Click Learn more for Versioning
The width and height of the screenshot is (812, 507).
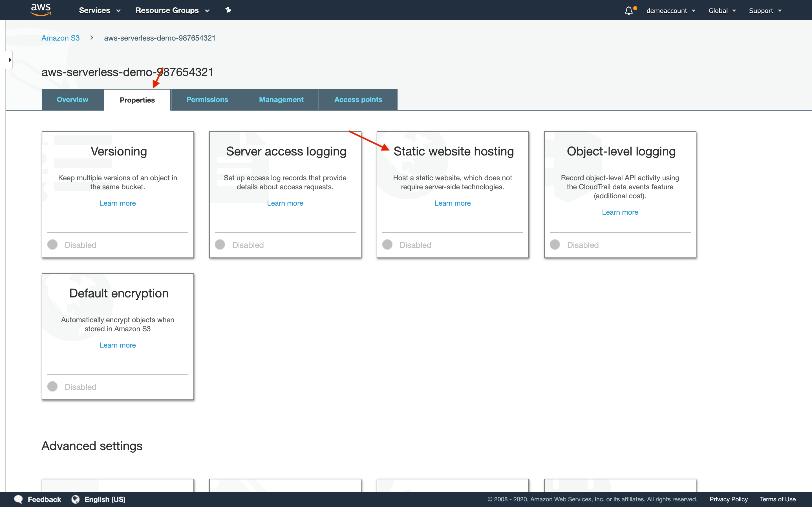click(x=117, y=203)
